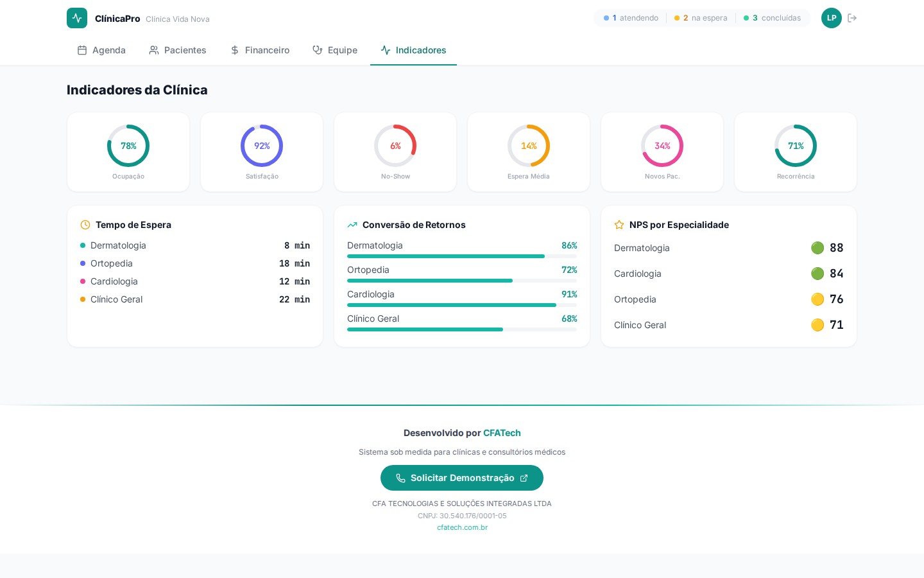The height and width of the screenshot is (578, 924).
Task: Click the people icon on the Pacientes tab
Action: point(154,50)
